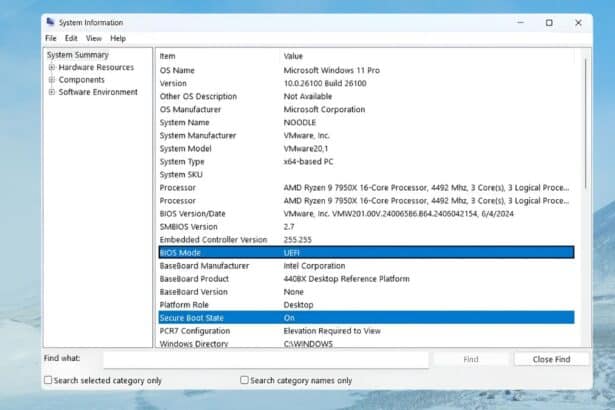Screen dimensions: 615x410
Task: Click the value 10.0.26100 Build 26100
Action: point(325,83)
